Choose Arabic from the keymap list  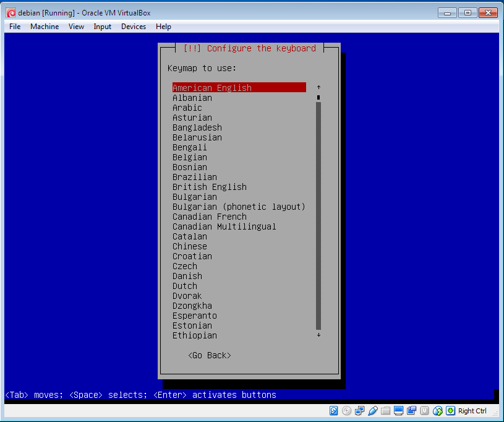[x=187, y=108]
